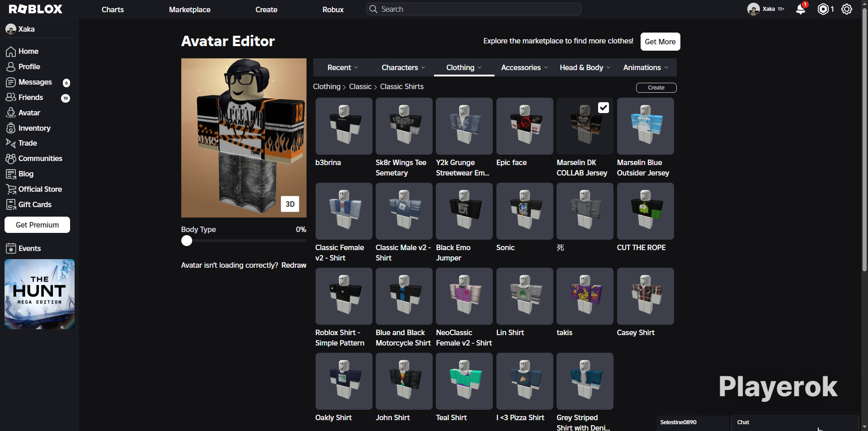The width and height of the screenshot is (868, 431).
Task: Expand the Accessories dropdown
Action: [524, 67]
